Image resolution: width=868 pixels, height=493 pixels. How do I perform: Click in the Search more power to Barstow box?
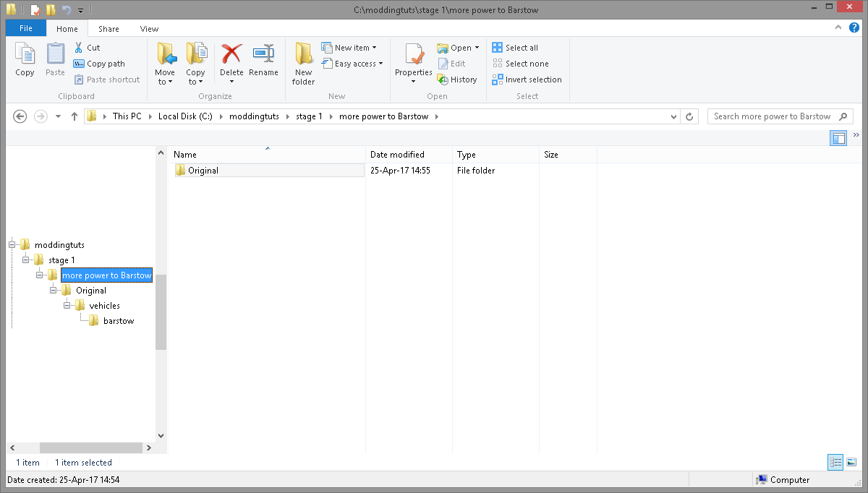[x=780, y=116]
